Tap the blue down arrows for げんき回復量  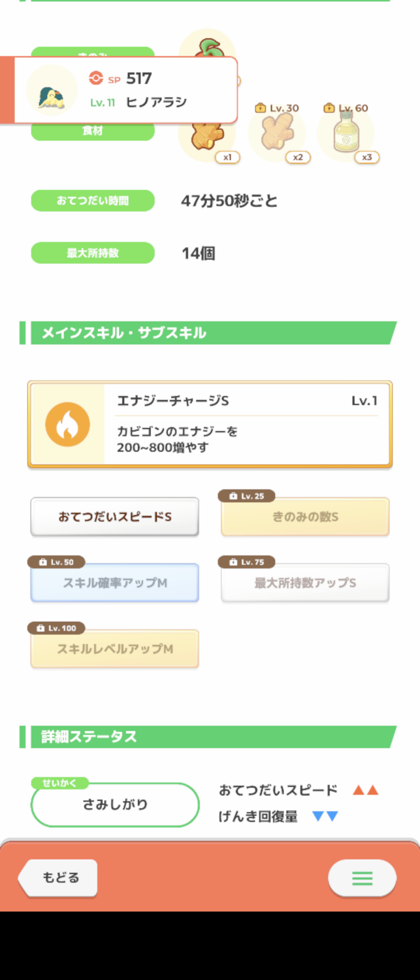(325, 816)
